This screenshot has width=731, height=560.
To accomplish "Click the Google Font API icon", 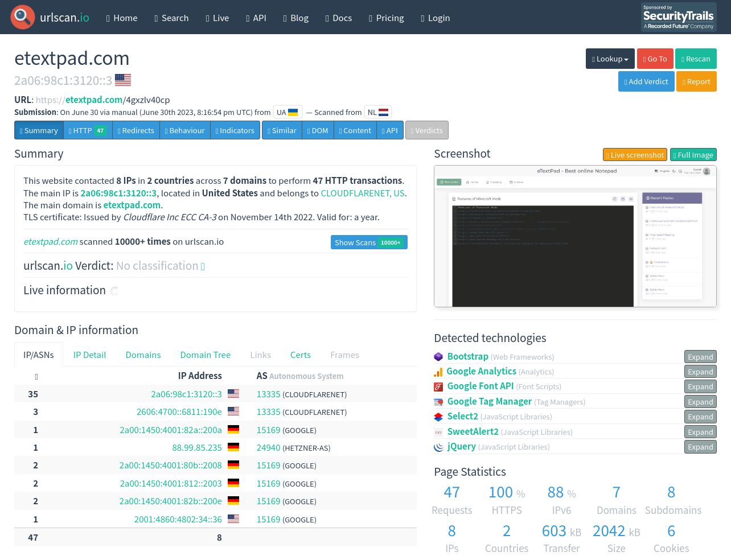I will [438, 387].
